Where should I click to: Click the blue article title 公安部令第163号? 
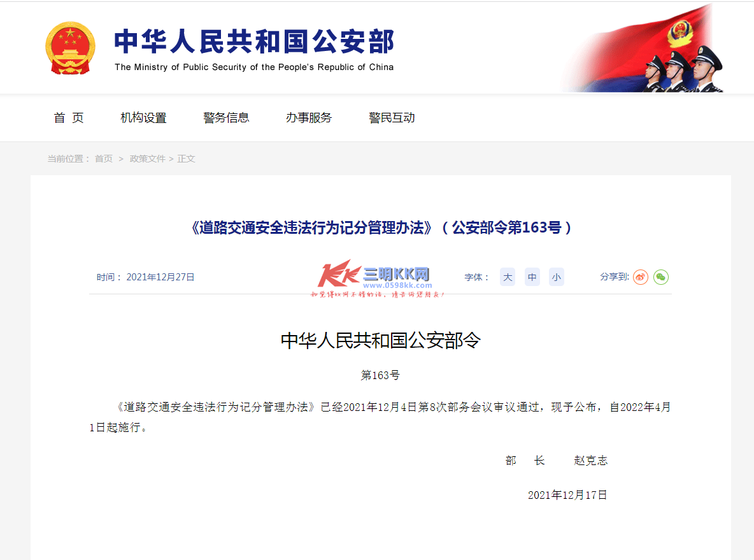380,227
